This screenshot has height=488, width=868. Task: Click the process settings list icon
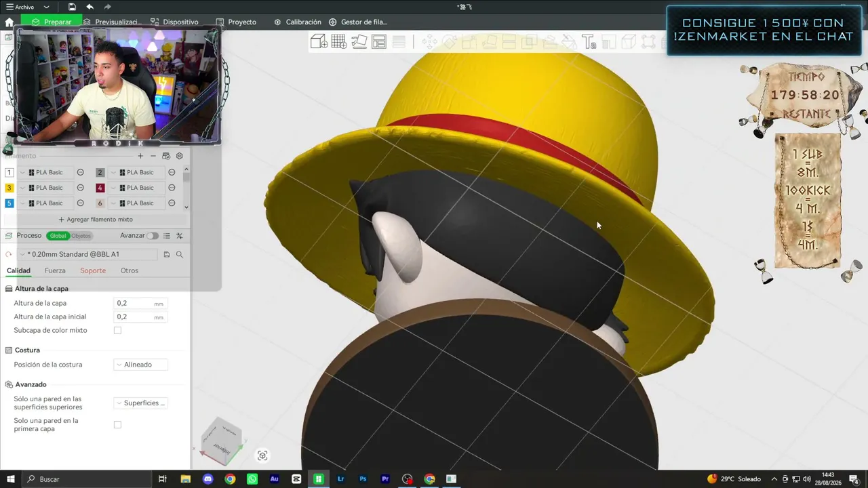point(167,236)
